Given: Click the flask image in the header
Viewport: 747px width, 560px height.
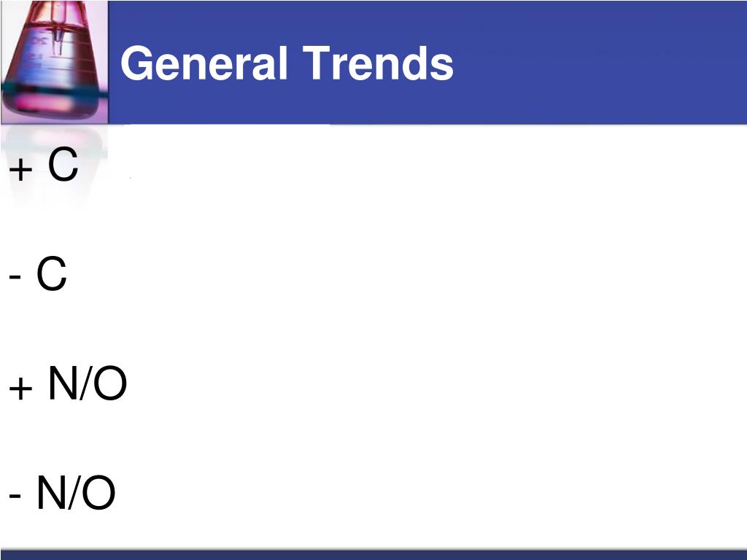Looking at the screenshot, I should (x=54, y=62).
